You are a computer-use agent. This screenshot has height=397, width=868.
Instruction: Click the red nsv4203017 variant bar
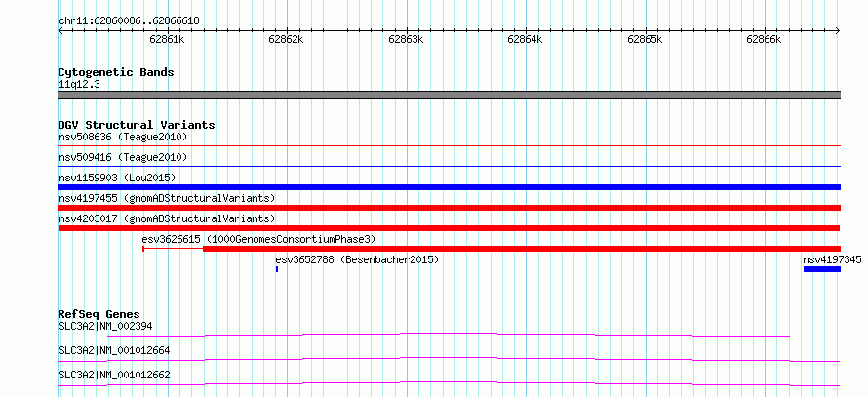click(x=449, y=228)
